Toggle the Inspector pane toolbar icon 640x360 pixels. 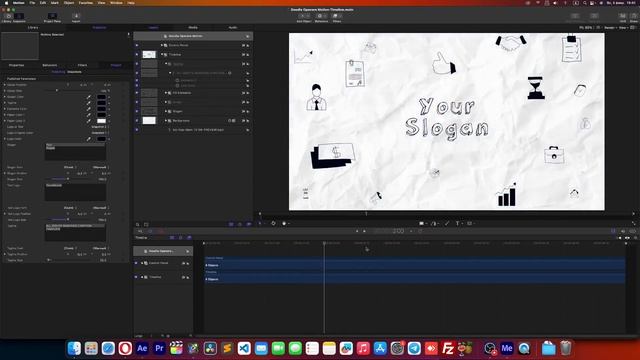[19, 16]
